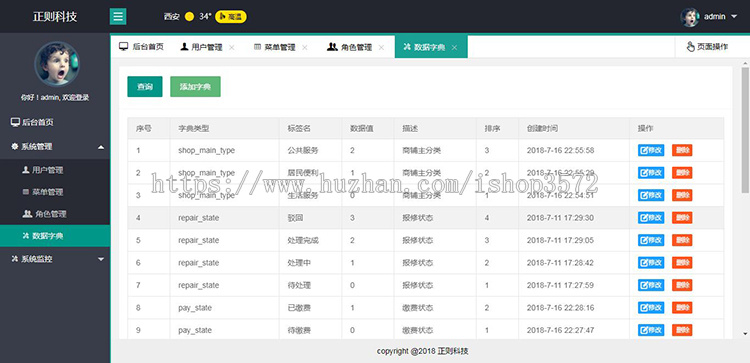Screen dimensions: 750x363
Task: Delete row 5 处理完成
Action: click(682, 240)
